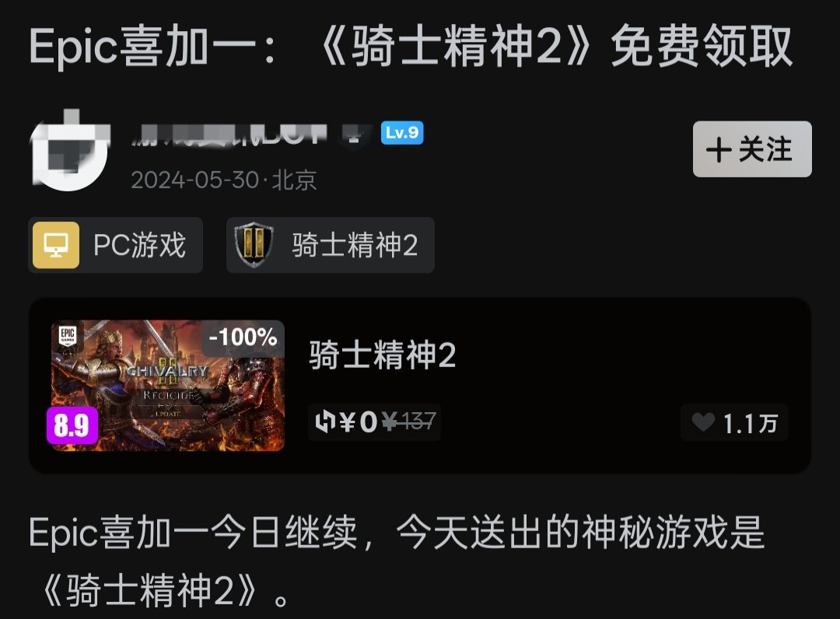This screenshot has height=619, width=840.
Task: Click the blurred author username
Action: coord(229,133)
